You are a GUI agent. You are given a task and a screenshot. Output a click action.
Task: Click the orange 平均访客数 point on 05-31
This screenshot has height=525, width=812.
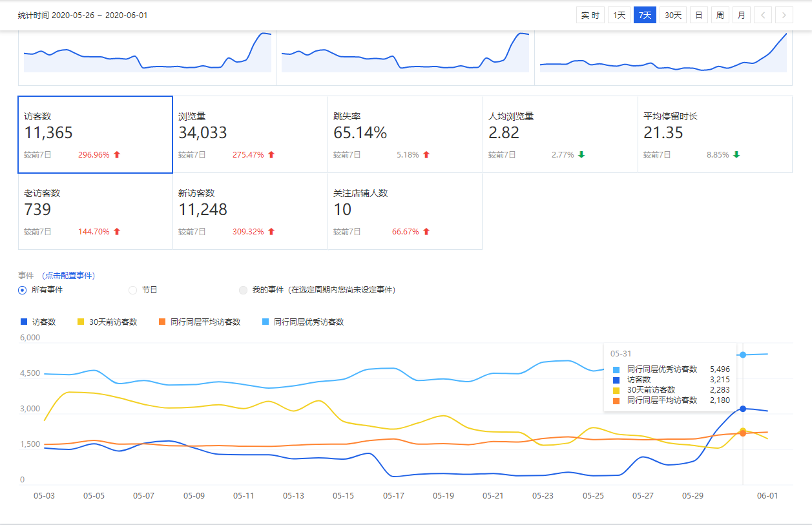click(743, 433)
